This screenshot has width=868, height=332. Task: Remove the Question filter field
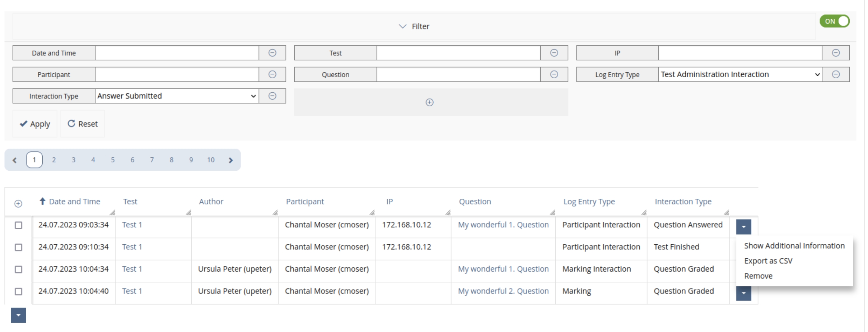[554, 74]
